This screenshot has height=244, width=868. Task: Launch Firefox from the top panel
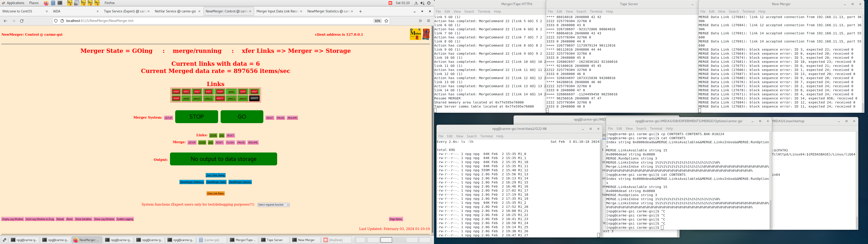pyautogui.click(x=46, y=3)
